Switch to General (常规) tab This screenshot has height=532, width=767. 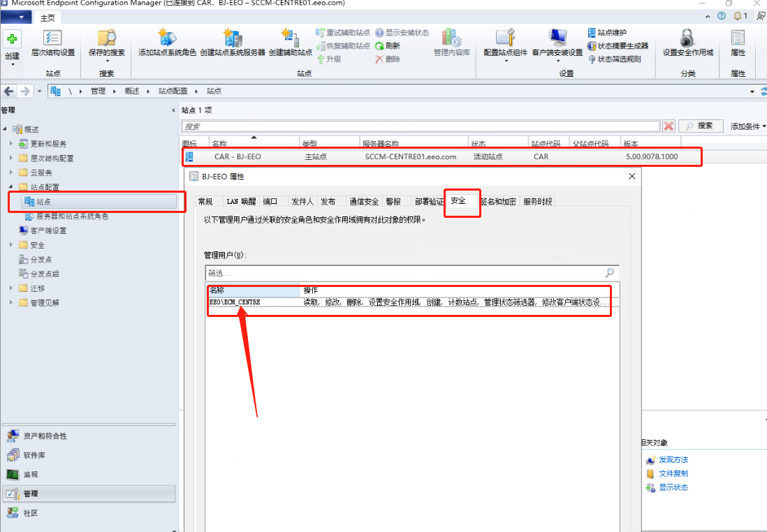pos(205,202)
